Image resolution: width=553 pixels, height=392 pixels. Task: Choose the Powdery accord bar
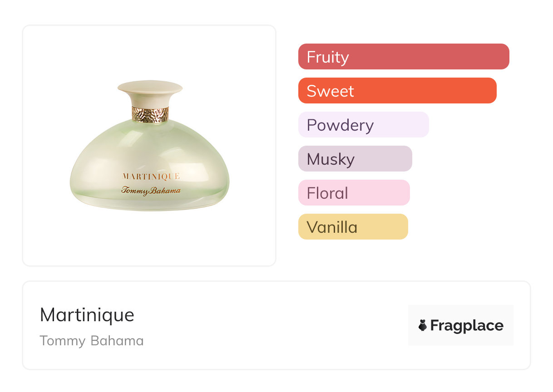coord(363,125)
